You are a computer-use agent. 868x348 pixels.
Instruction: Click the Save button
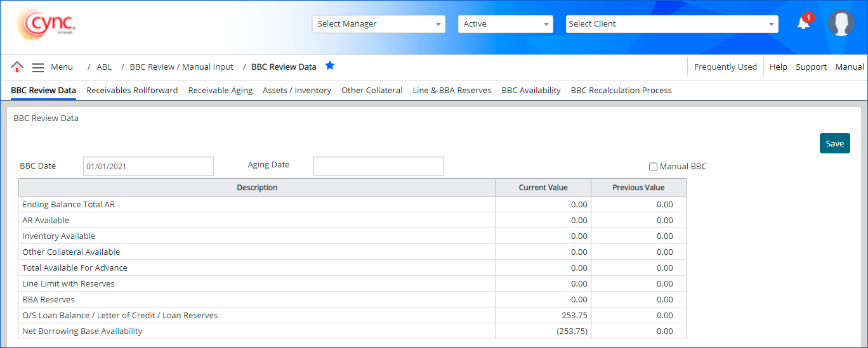point(834,143)
